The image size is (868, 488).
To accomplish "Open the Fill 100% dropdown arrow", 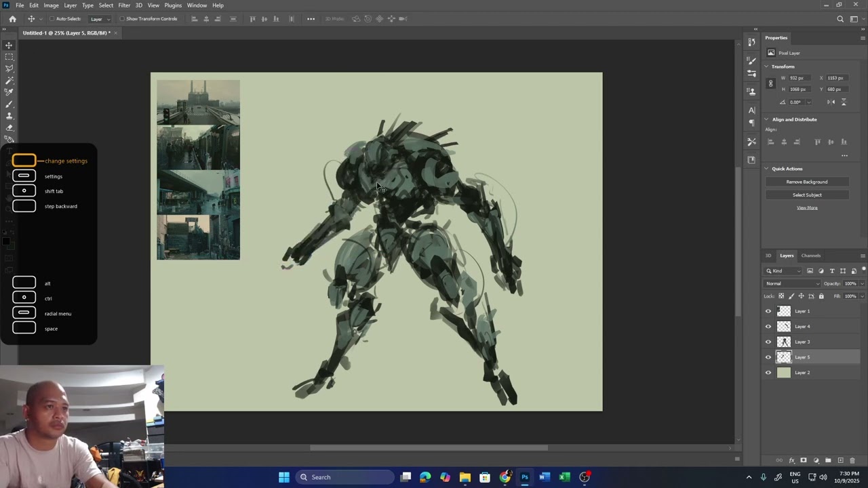I will [862, 296].
